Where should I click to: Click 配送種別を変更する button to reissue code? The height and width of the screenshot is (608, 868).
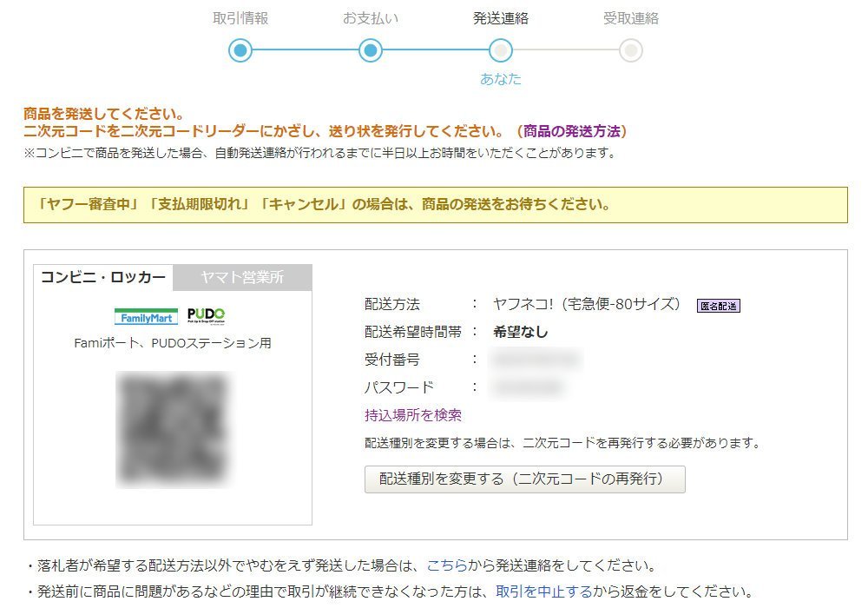coord(525,479)
